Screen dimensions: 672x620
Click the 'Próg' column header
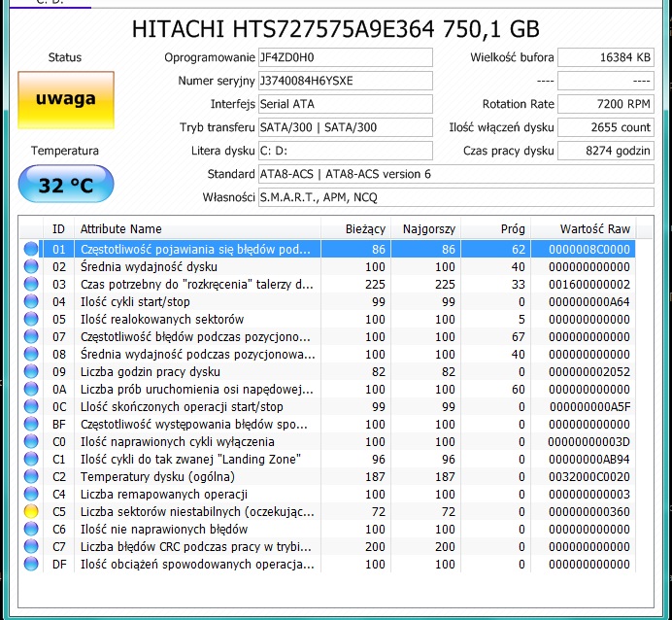(496, 229)
